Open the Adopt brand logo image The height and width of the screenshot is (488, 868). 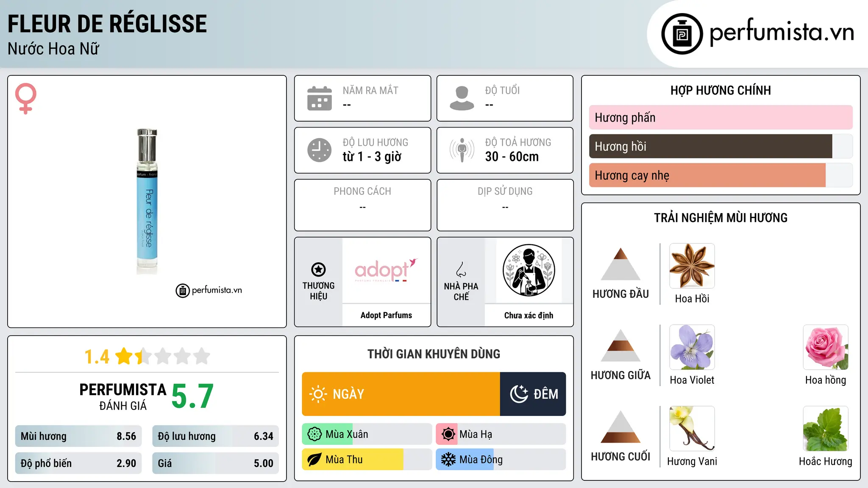click(386, 270)
